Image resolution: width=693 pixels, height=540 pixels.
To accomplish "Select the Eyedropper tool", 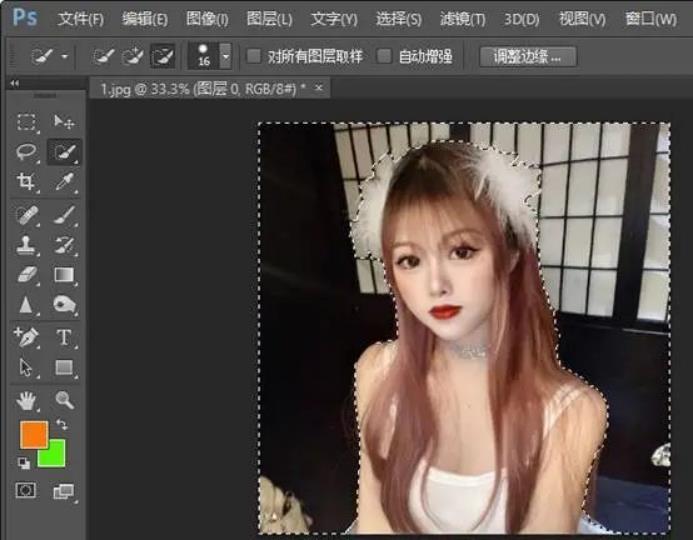I will pyautogui.click(x=65, y=182).
